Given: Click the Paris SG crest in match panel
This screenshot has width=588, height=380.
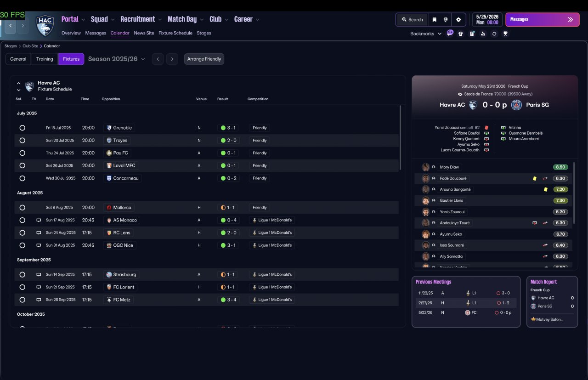Looking at the screenshot, I should click(517, 105).
